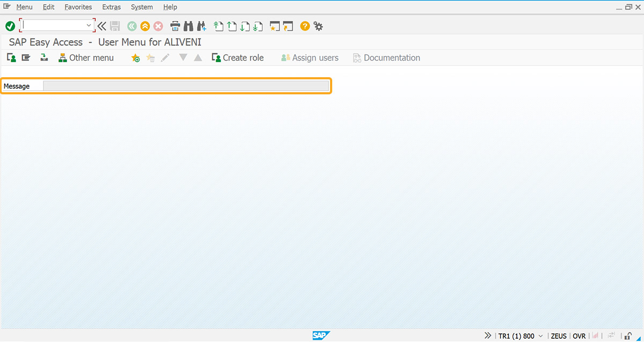The height and width of the screenshot is (342, 644).
Task: Click the Delete Favorites star icon
Action: tap(150, 57)
